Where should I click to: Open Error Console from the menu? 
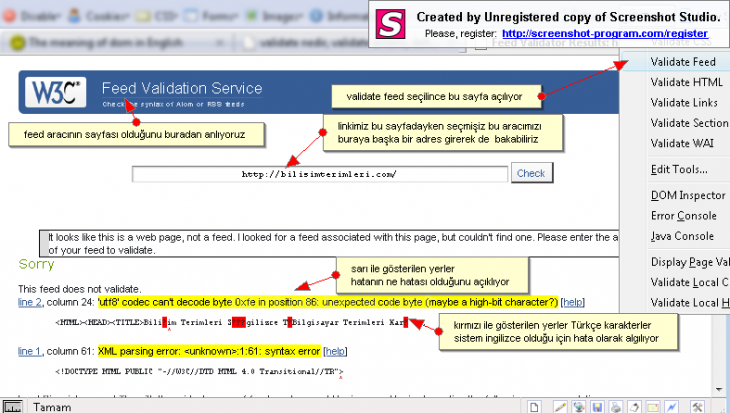tap(683, 216)
